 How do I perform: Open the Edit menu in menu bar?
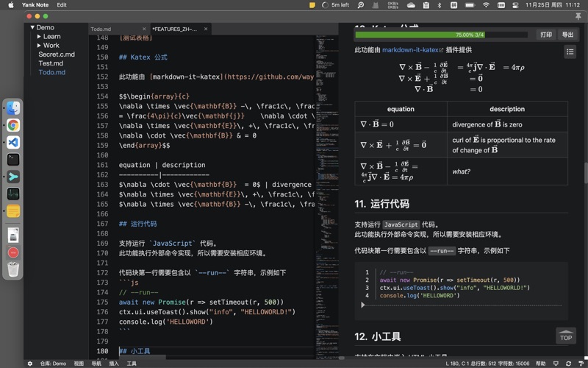point(62,5)
